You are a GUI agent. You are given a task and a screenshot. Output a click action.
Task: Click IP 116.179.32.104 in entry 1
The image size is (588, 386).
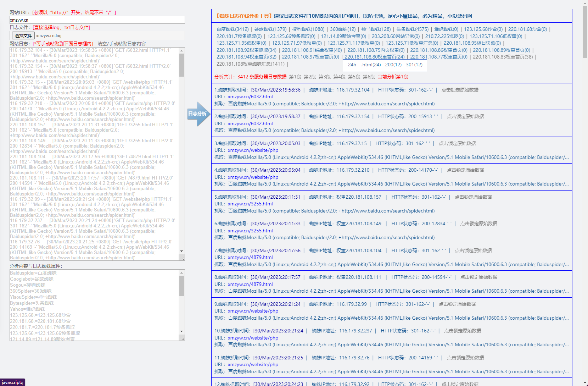[353, 90]
